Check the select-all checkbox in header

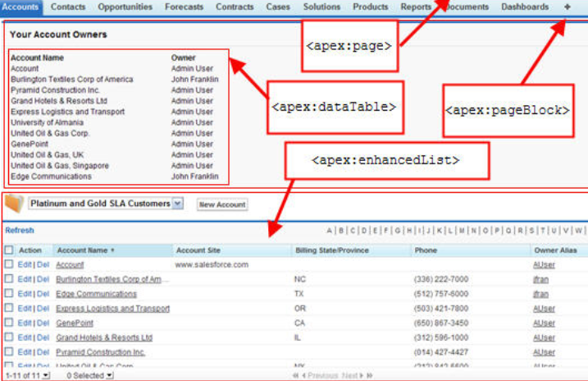pyautogui.click(x=8, y=250)
